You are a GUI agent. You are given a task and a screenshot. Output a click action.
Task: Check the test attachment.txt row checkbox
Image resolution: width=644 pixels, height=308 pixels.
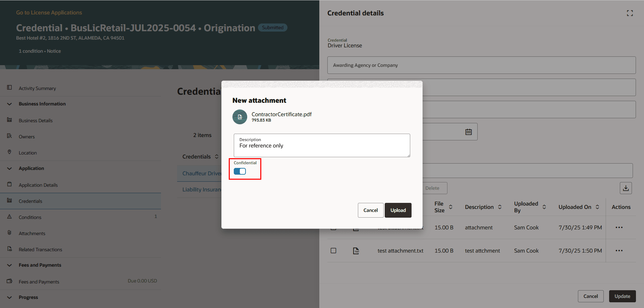333,250
